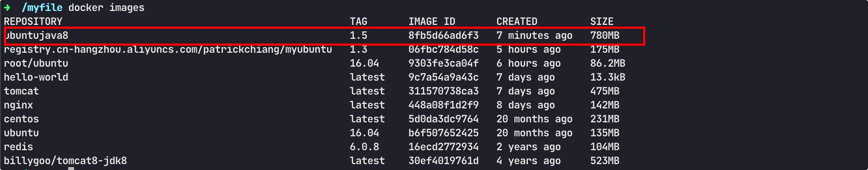Click the typed 'docker images' command
Image resolution: width=868 pixels, height=170 pixels.
106,8
